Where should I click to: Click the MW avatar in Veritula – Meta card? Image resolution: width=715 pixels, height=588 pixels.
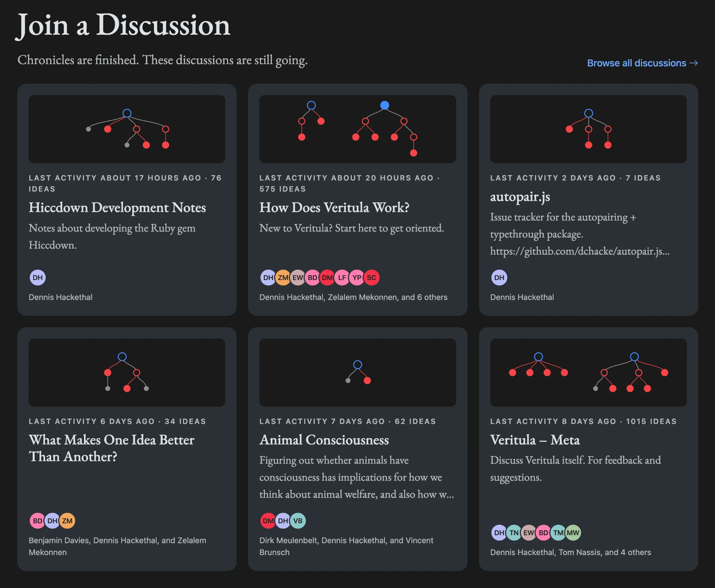click(x=573, y=532)
